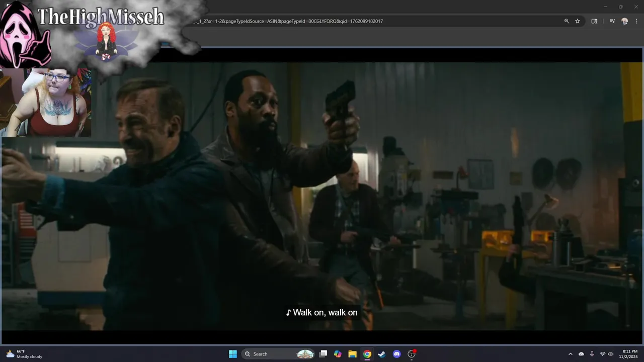Open Task View from the taskbar
Viewport: 644px width, 362px height.
pos(324,354)
